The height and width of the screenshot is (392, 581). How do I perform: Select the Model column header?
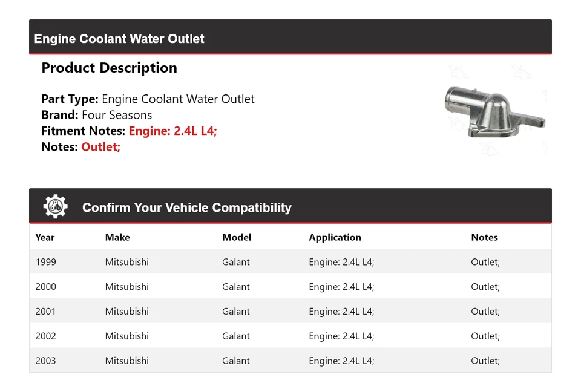tap(237, 237)
